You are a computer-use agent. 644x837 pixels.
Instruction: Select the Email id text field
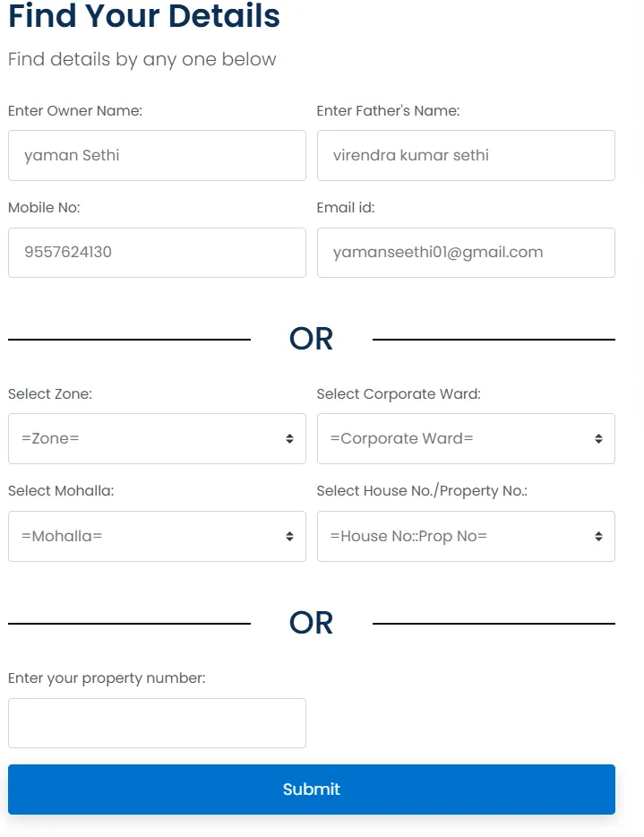466,252
